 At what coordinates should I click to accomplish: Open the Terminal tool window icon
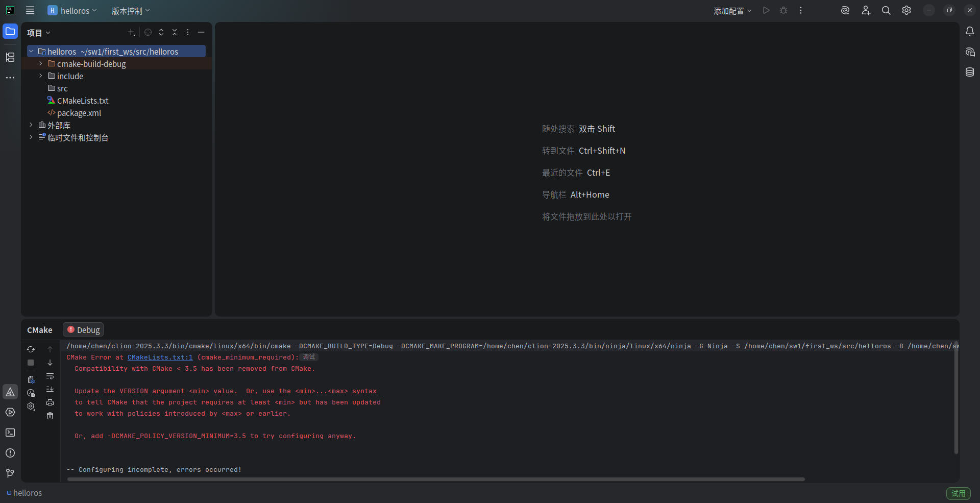pos(10,433)
